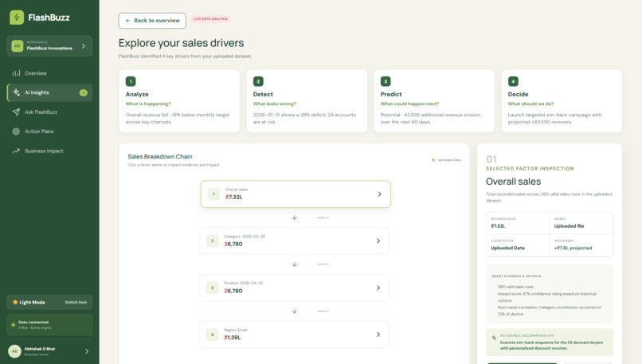Click the 'Sales Breakdown Chain' heading
The height and width of the screenshot is (364, 642).
coord(159,156)
